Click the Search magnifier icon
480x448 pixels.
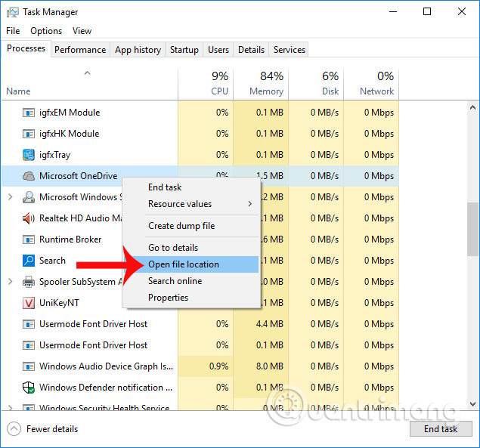tap(29, 261)
